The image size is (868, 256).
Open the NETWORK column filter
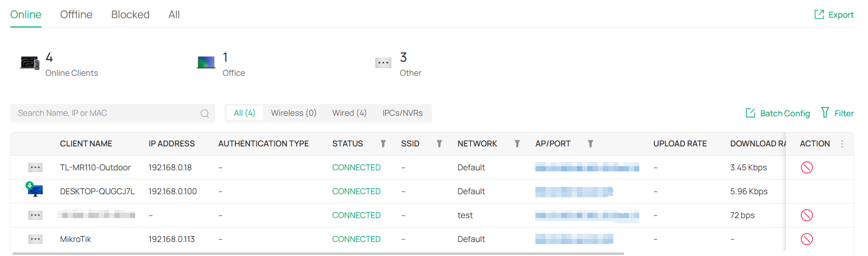517,144
